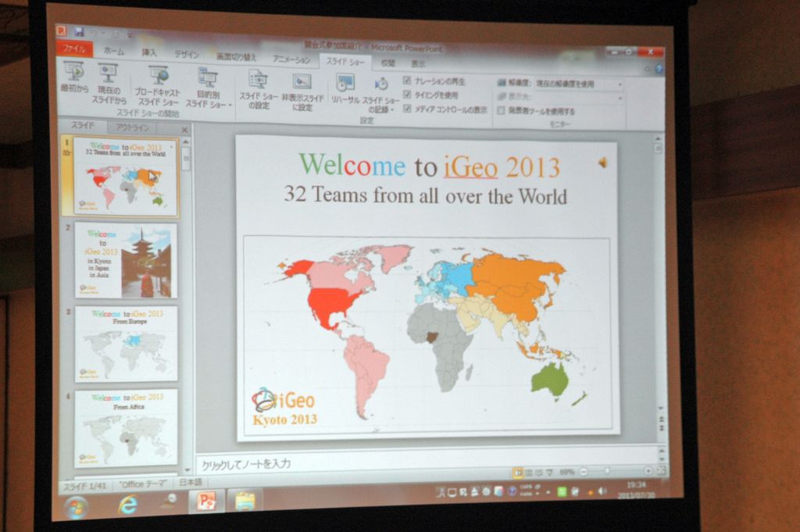Click subtitle 32 Teams from all over the World

[x=426, y=195]
